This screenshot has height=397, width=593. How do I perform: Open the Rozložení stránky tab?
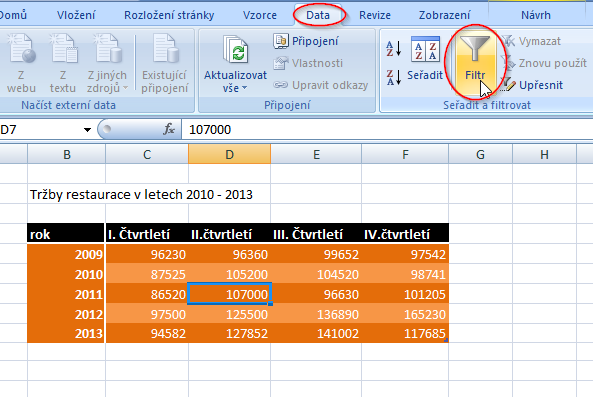click(169, 15)
